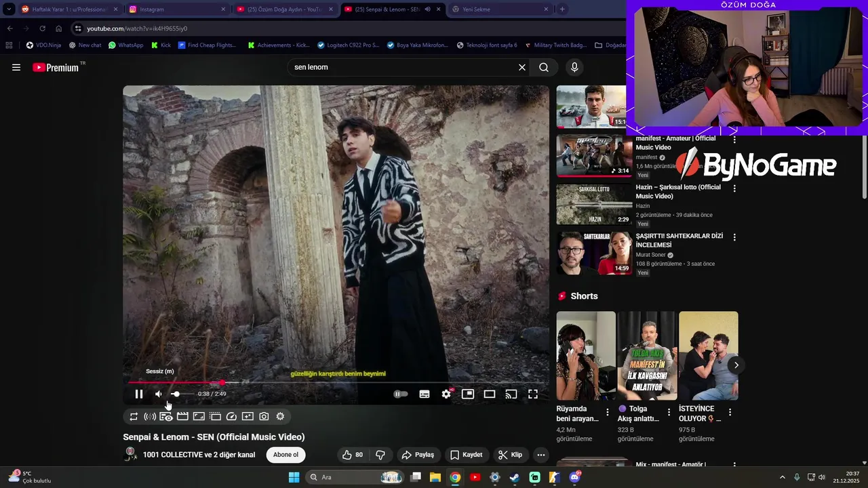Click the resize-frame icon below the video

pyautogui.click(x=199, y=416)
